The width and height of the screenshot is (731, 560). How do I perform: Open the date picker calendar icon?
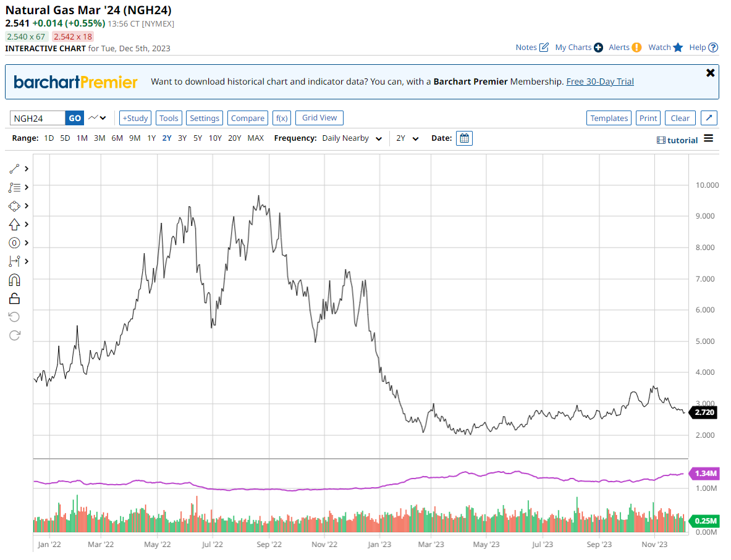point(464,138)
